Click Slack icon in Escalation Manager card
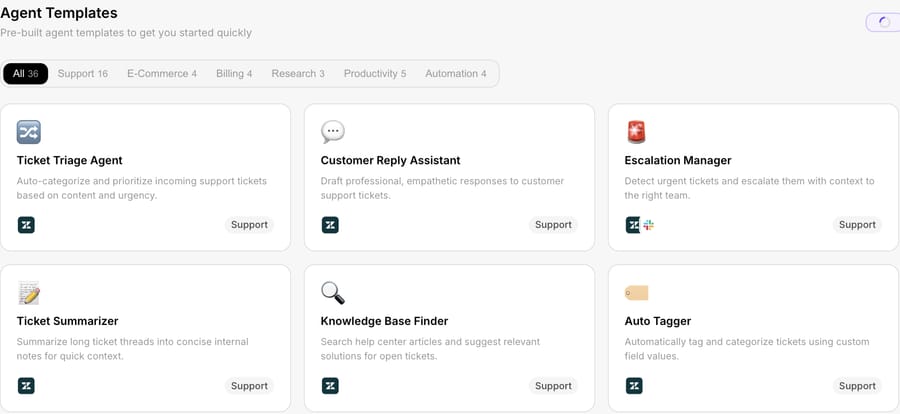900x414 pixels. (648, 225)
